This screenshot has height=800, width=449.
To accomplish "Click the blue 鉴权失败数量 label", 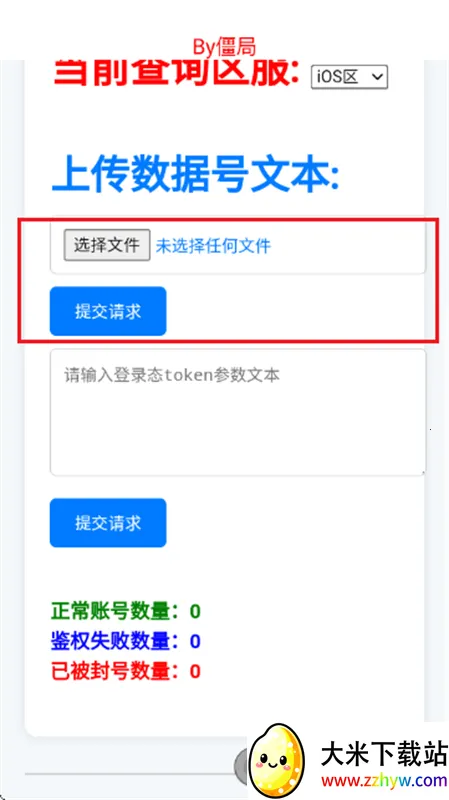I will click(115, 641).
